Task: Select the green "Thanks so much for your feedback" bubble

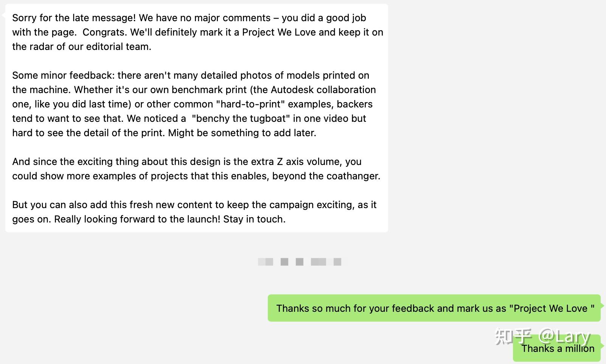Action: (434, 308)
